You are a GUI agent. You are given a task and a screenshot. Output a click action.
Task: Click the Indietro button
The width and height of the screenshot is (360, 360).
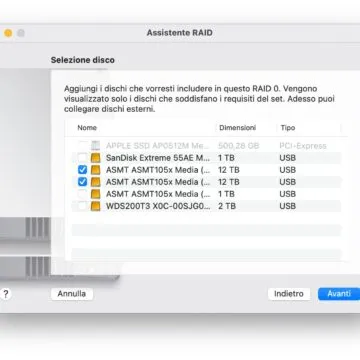click(x=289, y=294)
